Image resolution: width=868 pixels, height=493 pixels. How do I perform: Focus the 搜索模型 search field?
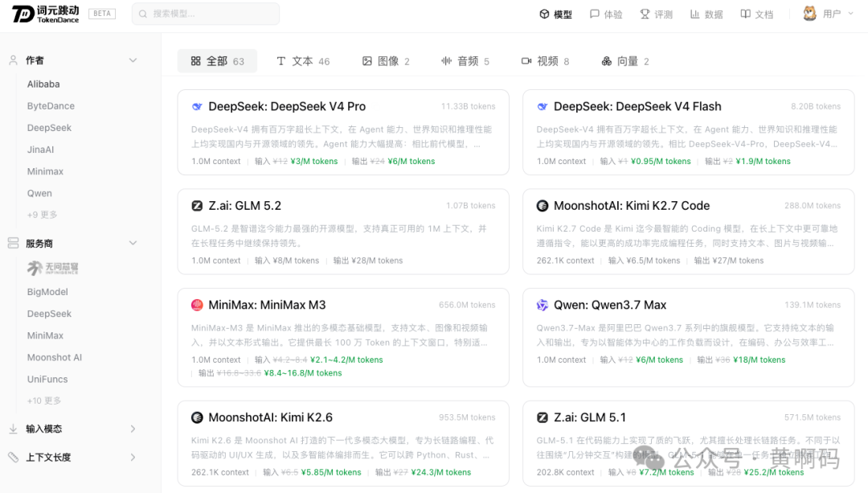206,14
